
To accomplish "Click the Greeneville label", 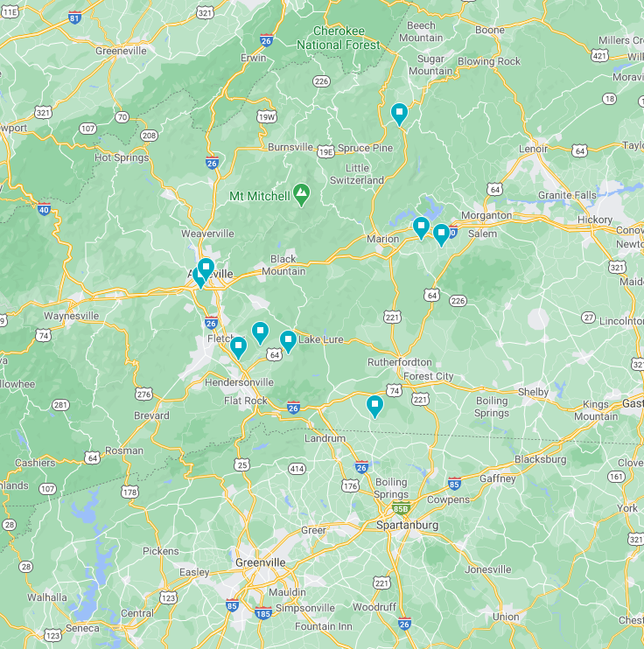I will click(x=121, y=51).
